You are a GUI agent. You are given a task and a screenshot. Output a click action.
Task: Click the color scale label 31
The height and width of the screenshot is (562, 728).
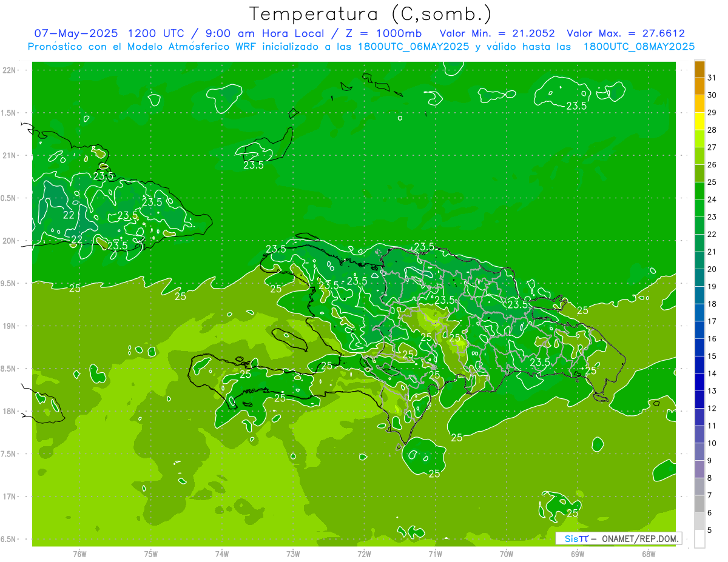point(712,78)
